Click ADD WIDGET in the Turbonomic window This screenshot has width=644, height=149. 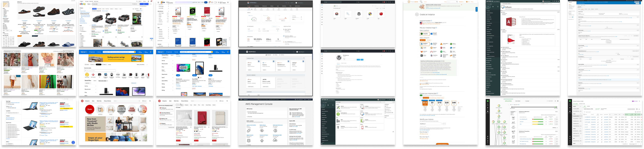pyautogui.click(x=550, y=101)
